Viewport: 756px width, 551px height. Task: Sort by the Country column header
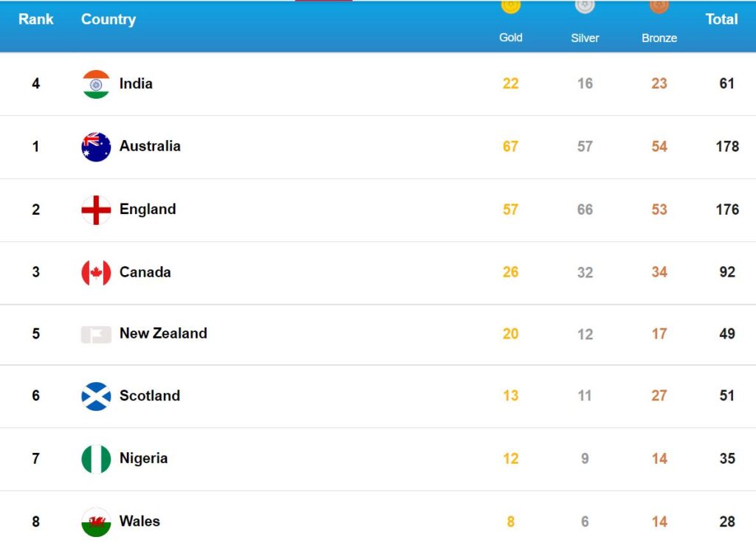[109, 19]
